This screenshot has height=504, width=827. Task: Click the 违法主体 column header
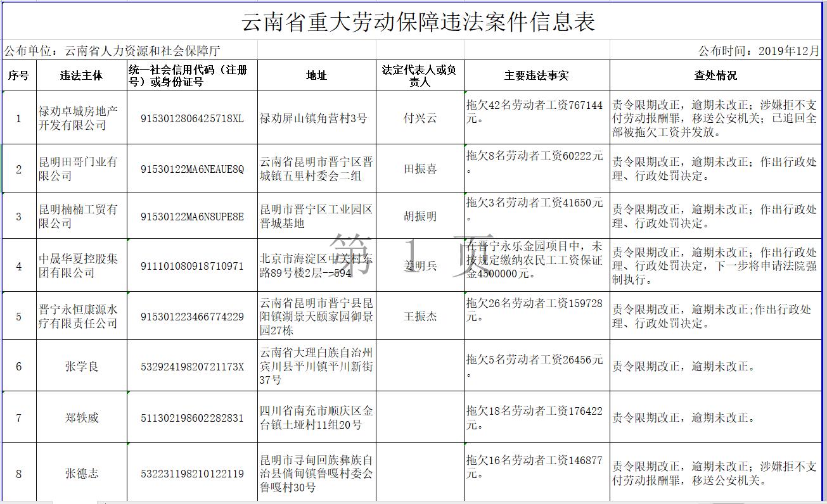(81, 75)
